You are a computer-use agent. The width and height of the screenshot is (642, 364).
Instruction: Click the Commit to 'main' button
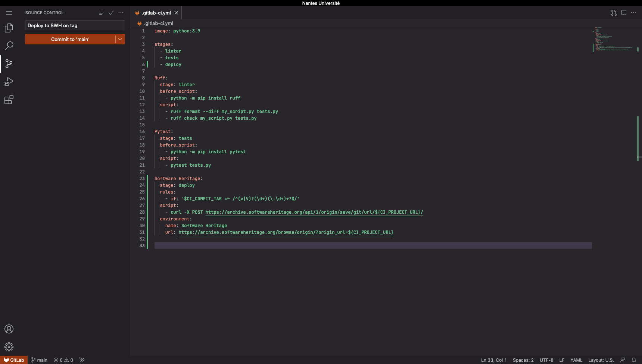point(70,39)
